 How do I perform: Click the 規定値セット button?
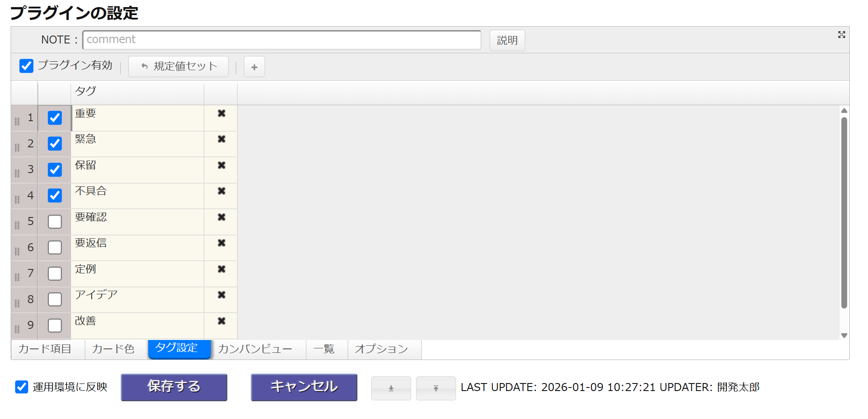178,67
